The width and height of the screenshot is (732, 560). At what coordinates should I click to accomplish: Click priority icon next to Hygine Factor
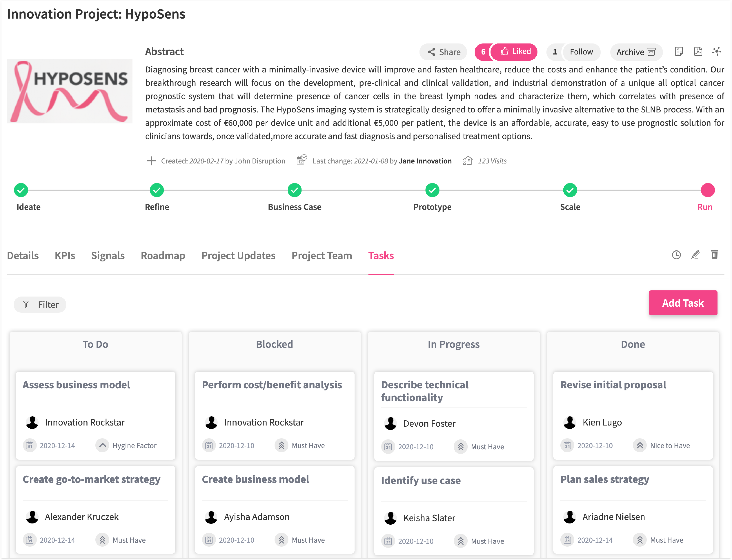(x=102, y=445)
